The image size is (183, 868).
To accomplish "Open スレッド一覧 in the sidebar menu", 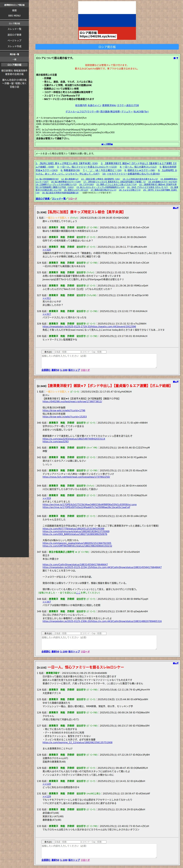I will pyautogui.click(x=14, y=29).
